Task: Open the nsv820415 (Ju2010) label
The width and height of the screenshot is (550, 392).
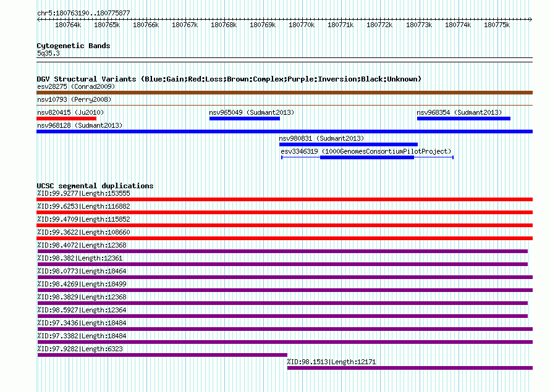Action: pos(70,112)
